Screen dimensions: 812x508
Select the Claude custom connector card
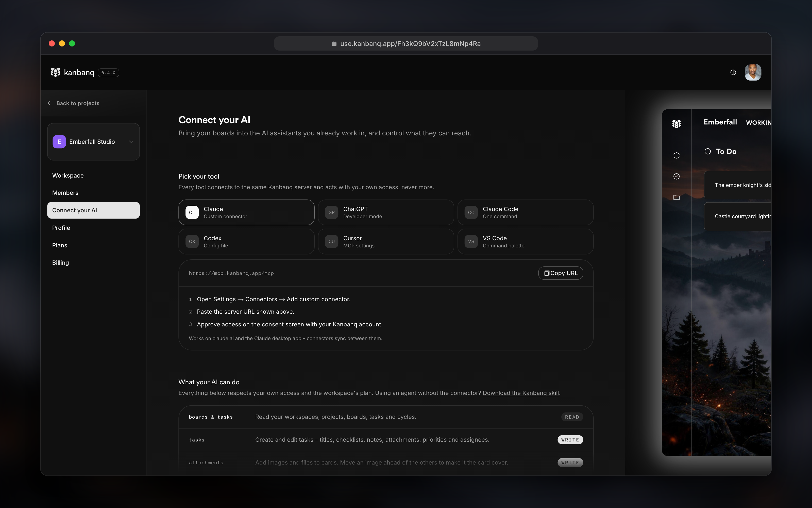[x=246, y=212]
